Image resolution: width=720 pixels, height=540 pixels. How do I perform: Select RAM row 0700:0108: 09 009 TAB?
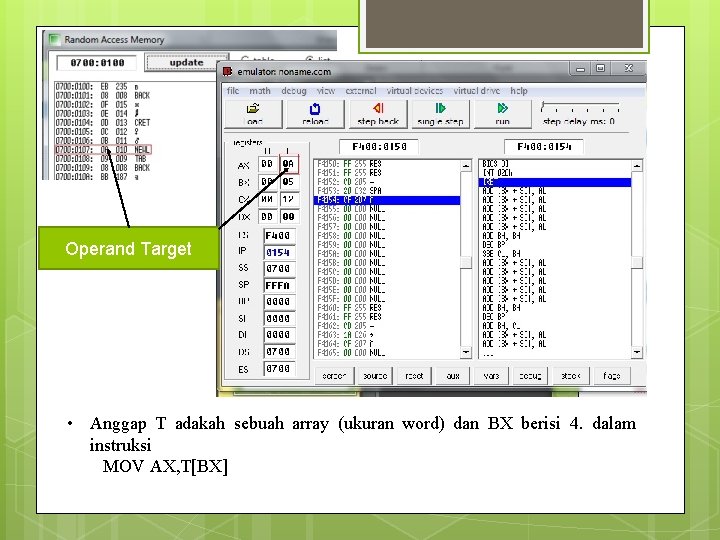tap(101, 159)
